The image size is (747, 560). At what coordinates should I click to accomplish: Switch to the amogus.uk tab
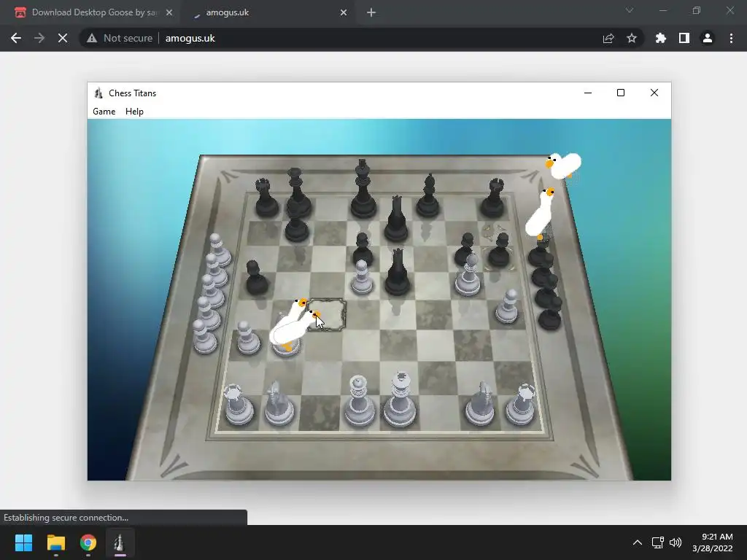[228, 12]
